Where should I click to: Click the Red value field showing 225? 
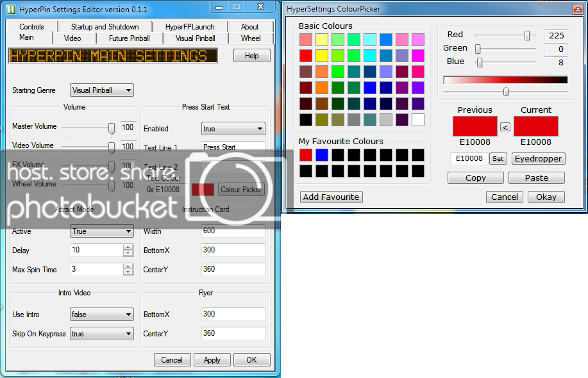(x=556, y=35)
